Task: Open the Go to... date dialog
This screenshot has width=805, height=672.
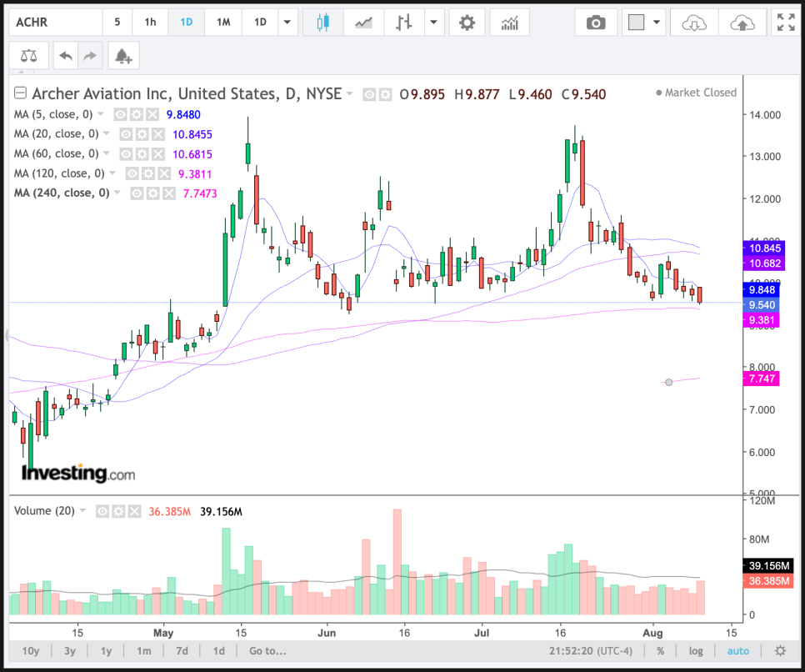Action: (x=267, y=651)
